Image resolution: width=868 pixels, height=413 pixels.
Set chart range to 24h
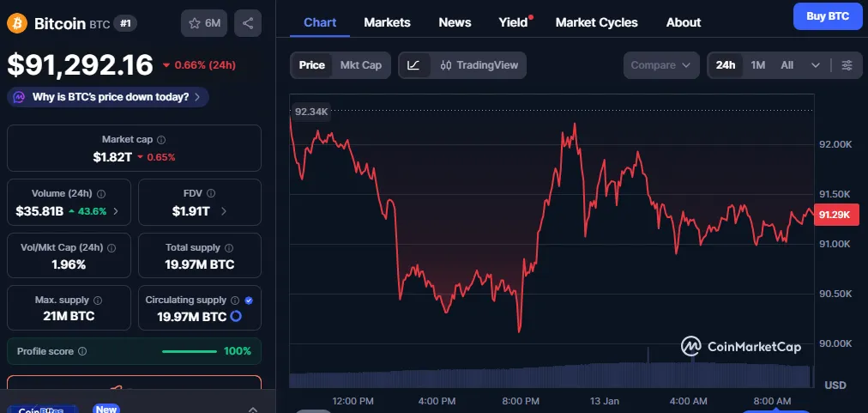pyautogui.click(x=725, y=65)
